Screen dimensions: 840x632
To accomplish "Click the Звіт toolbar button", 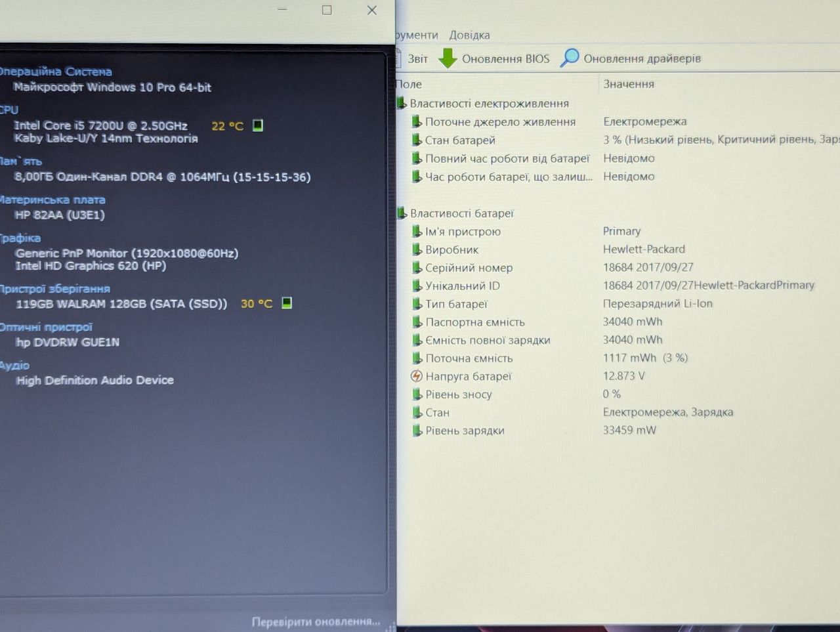I will [412, 58].
